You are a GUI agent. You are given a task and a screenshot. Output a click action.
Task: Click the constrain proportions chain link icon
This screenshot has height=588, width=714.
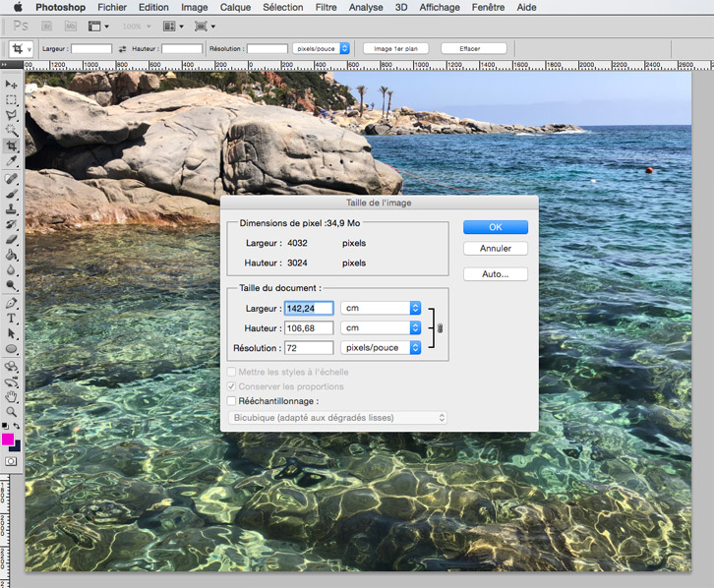point(440,328)
